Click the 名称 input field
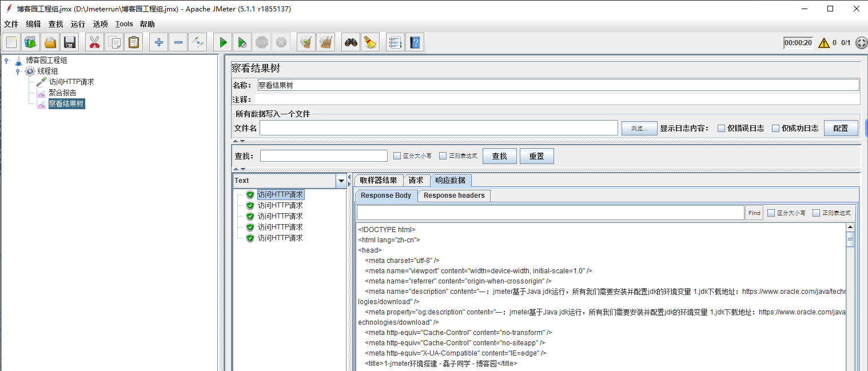 [x=558, y=85]
